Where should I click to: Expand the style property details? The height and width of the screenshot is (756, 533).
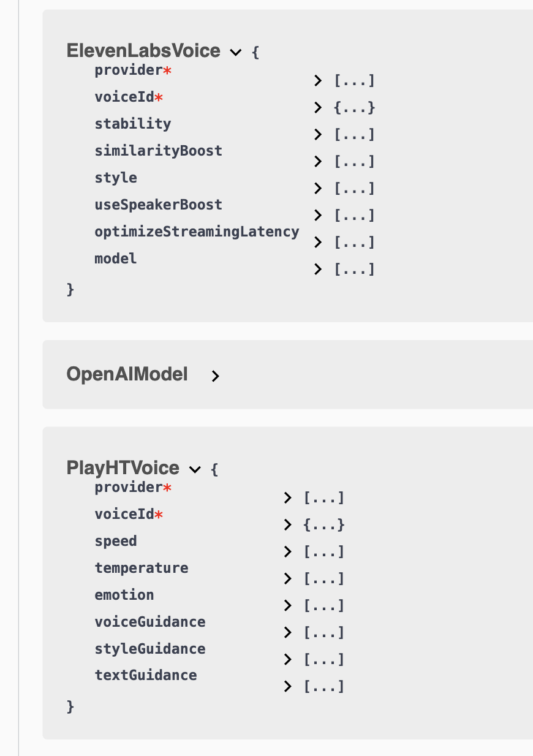coord(318,188)
